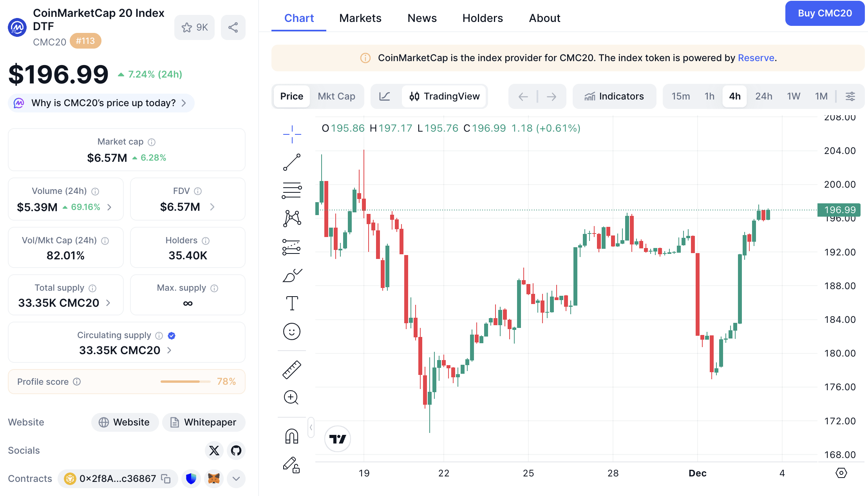Select the text annotation tool
Screen dimensions: 868x496
(292, 303)
